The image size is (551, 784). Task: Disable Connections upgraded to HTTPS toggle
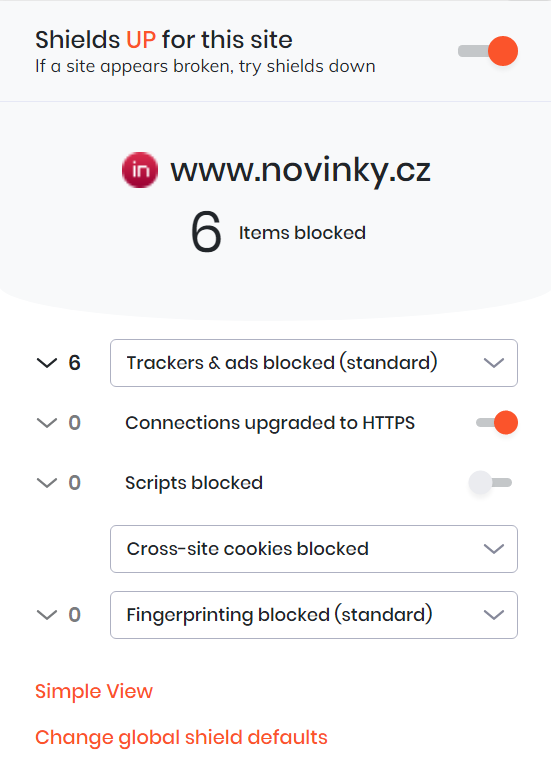[x=496, y=422]
